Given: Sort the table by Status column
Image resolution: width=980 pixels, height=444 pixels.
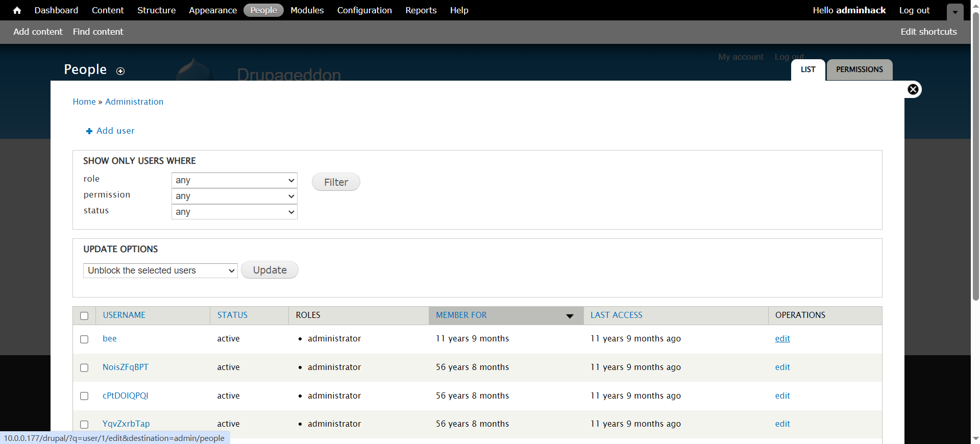Looking at the screenshot, I should (232, 315).
